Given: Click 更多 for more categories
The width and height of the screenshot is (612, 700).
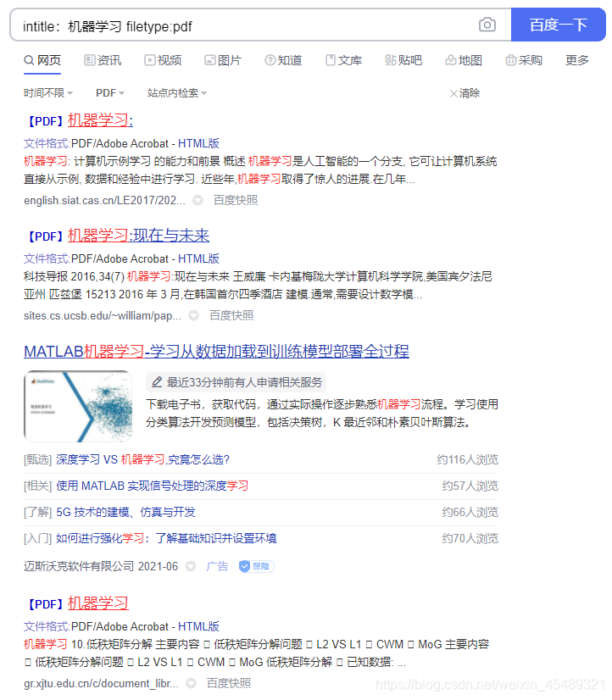Looking at the screenshot, I should [x=576, y=60].
